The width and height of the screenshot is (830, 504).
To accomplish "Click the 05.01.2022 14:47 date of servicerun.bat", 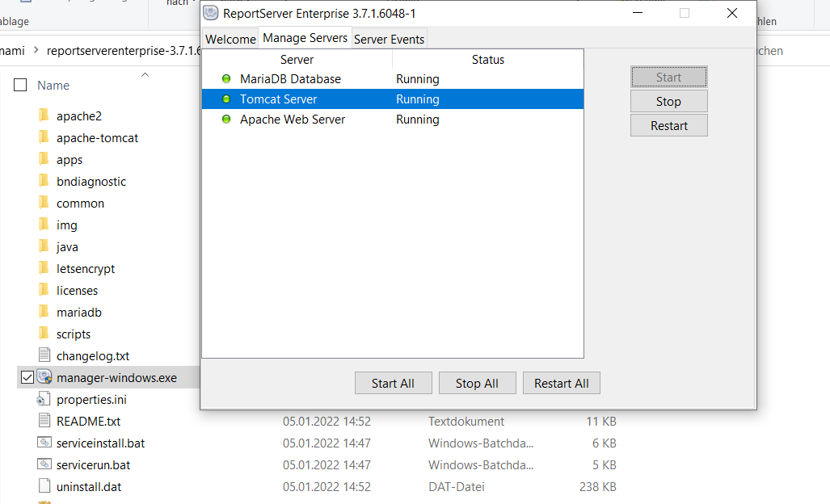I will [327, 465].
